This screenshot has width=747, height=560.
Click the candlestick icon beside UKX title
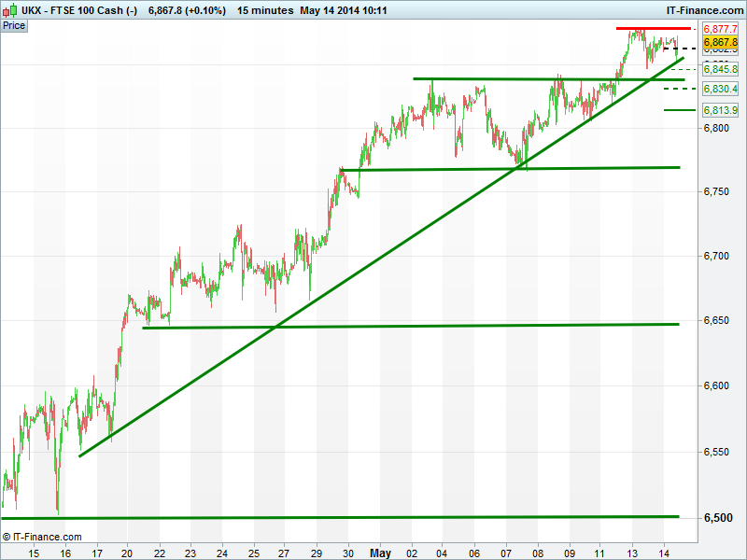pos(9,10)
